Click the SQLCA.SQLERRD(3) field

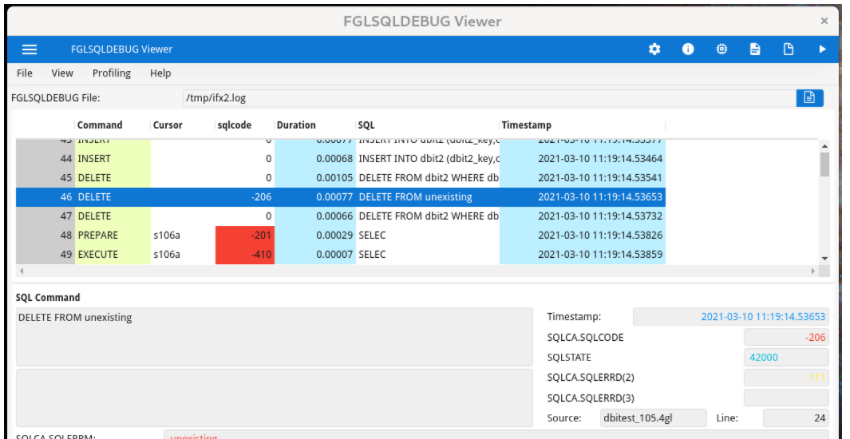tap(786, 398)
